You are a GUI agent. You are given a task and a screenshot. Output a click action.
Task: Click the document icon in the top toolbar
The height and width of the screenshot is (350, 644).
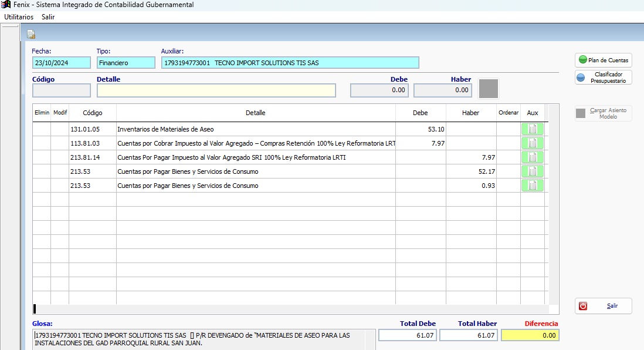(31, 34)
